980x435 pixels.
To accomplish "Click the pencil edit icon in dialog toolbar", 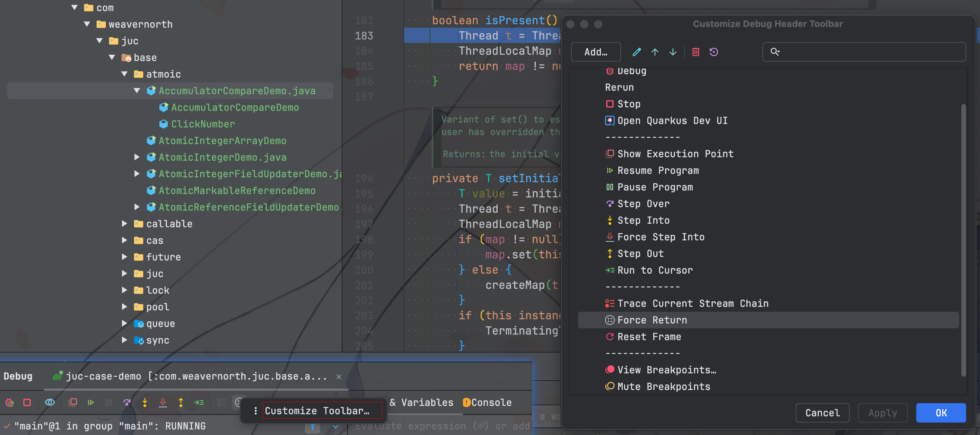I will (x=637, y=52).
